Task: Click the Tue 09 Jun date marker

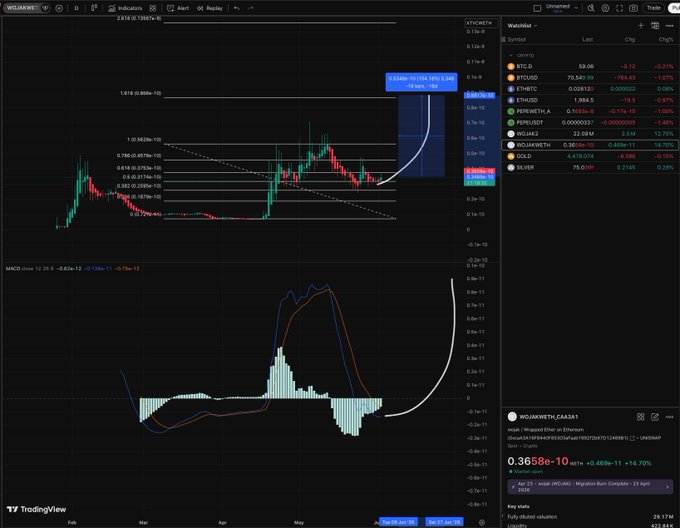Action: click(398, 522)
